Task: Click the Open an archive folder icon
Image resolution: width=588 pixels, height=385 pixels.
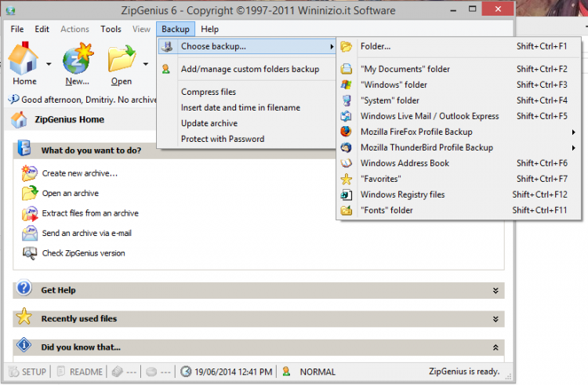Action: pos(30,193)
